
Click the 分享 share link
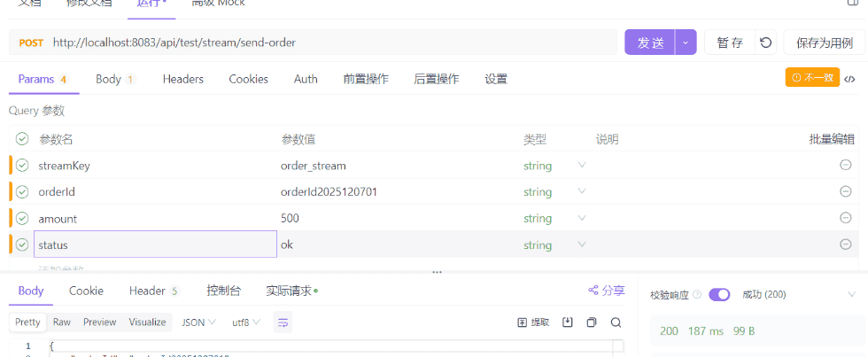pyautogui.click(x=607, y=290)
